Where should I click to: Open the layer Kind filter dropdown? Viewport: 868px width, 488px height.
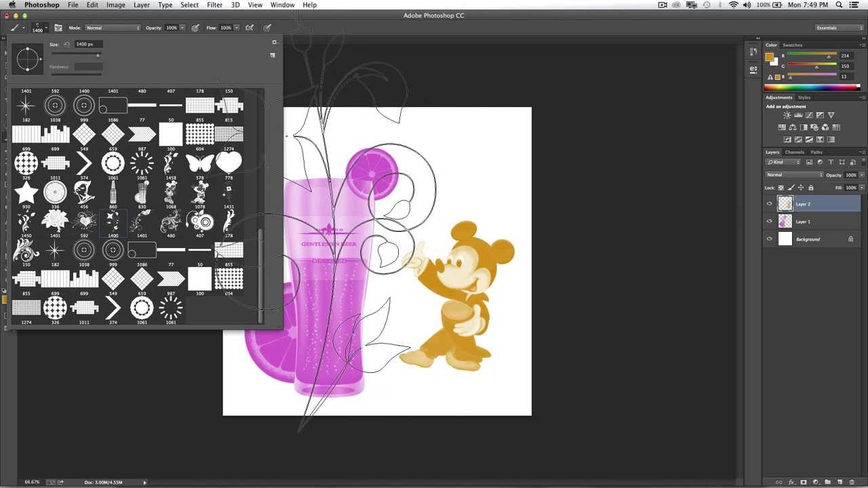783,162
